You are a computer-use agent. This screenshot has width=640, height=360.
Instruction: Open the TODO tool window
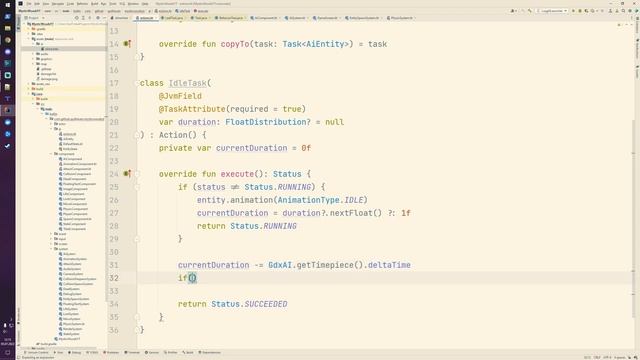(x=92, y=352)
